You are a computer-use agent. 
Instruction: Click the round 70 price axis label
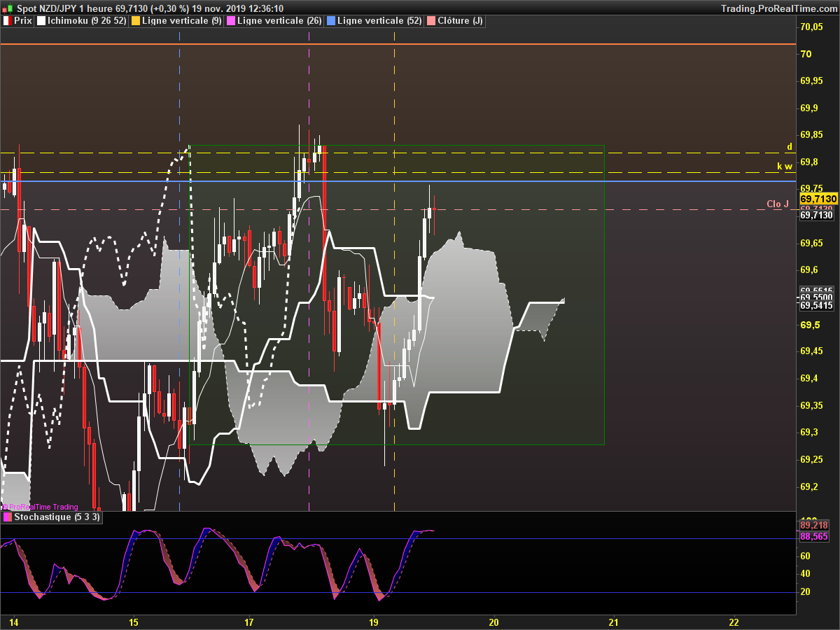click(x=806, y=54)
